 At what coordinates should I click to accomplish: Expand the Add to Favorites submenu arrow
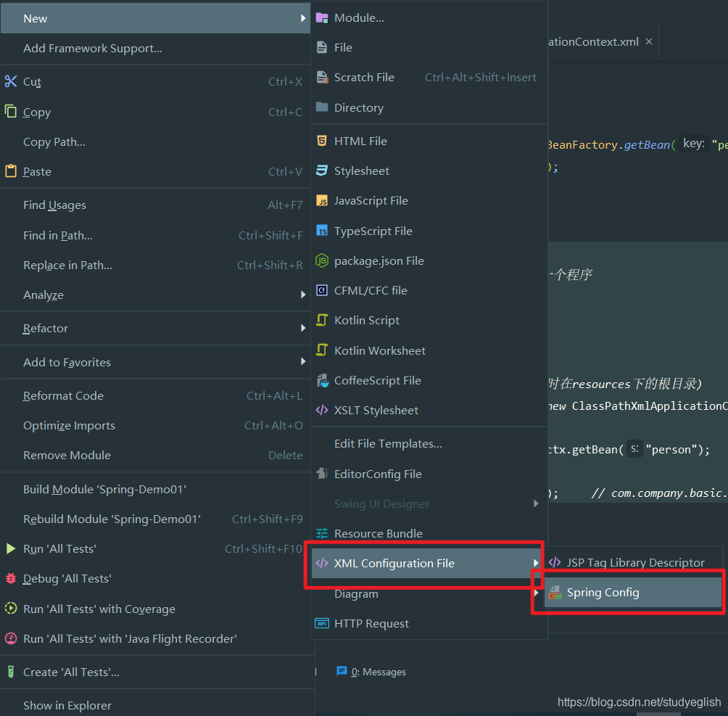[x=303, y=361]
